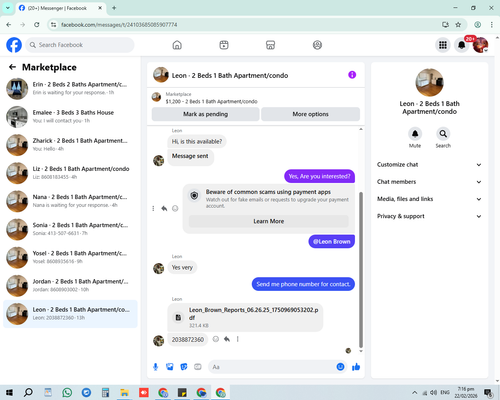Reply to the 2038872360 message
This screenshot has height=400, width=500.
(x=227, y=339)
